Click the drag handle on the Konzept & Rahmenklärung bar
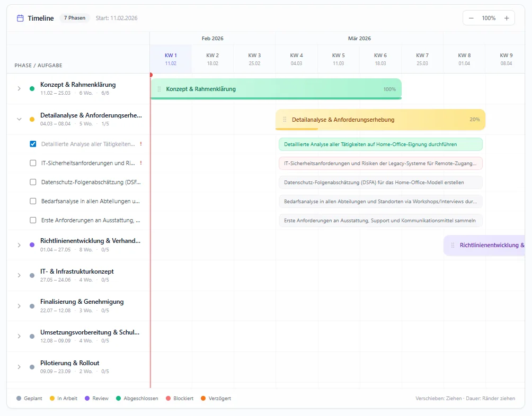Viewport: 532px width, 416px height. point(158,89)
